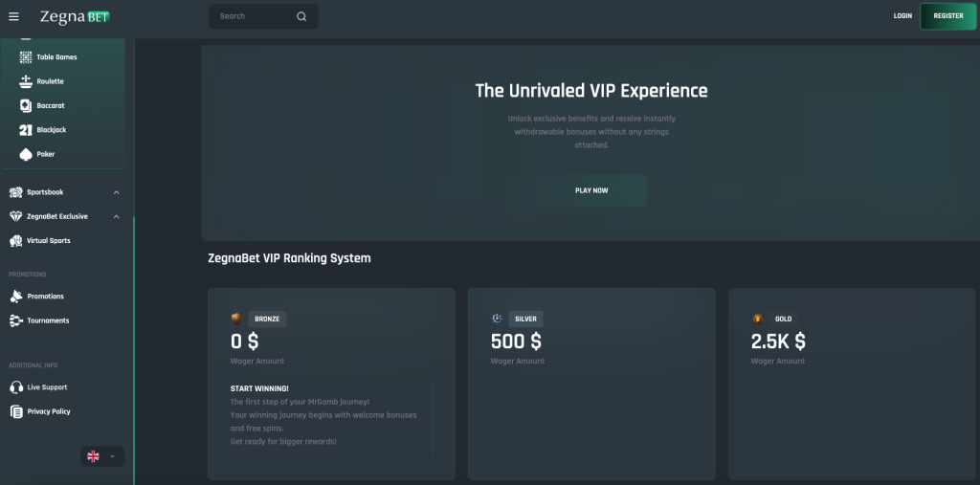Screen dimensions: 980x485
Task: Click the LOGIN button
Action: tap(902, 16)
